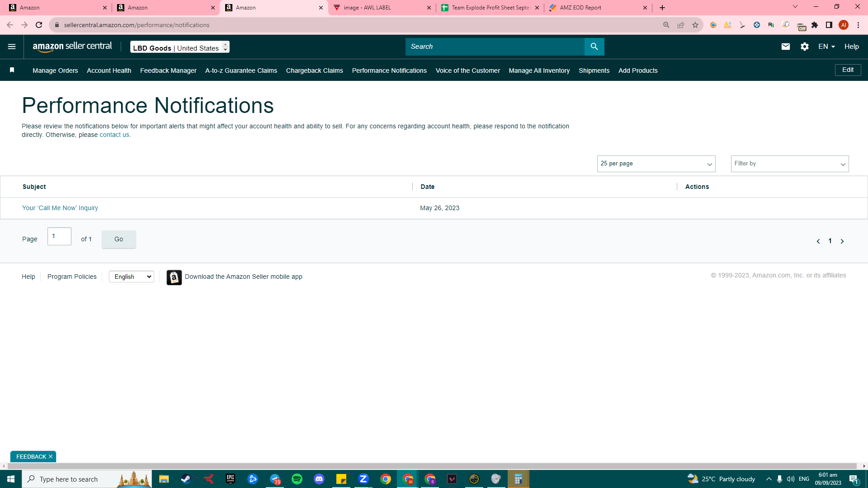The height and width of the screenshot is (488, 868).
Task: Open Your 'Call Me Now' Inquiry
Action: (x=60, y=208)
